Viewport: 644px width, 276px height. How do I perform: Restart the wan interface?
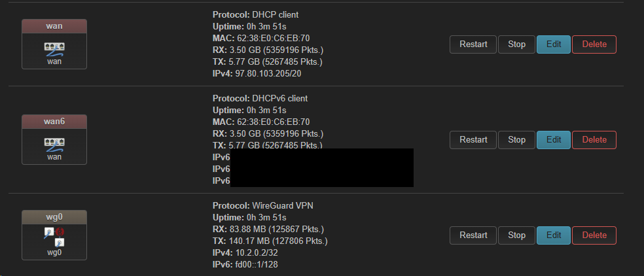(473, 44)
